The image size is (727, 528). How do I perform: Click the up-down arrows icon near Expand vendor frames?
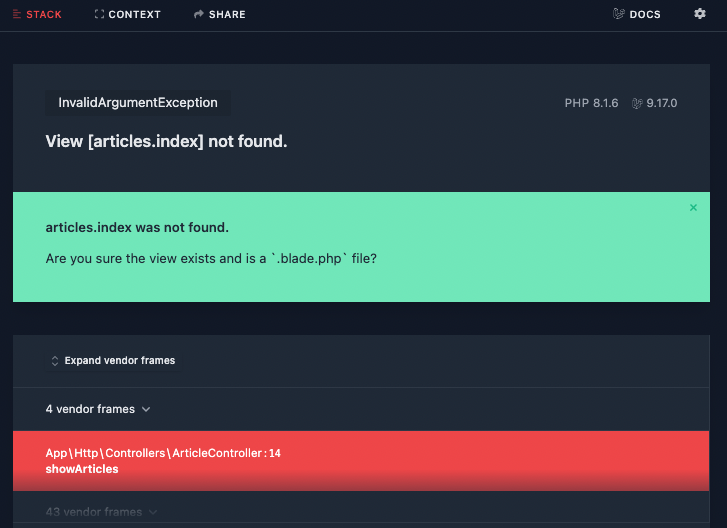coord(55,361)
